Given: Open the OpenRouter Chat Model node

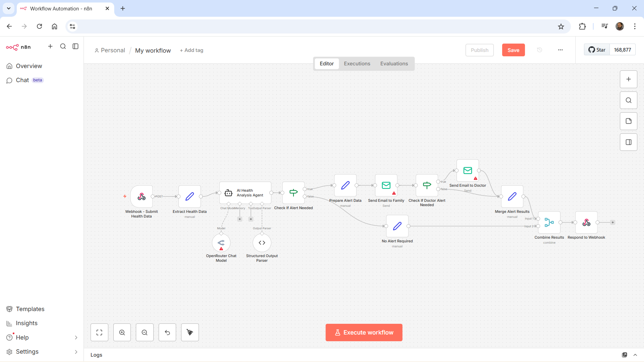Looking at the screenshot, I should point(221,242).
